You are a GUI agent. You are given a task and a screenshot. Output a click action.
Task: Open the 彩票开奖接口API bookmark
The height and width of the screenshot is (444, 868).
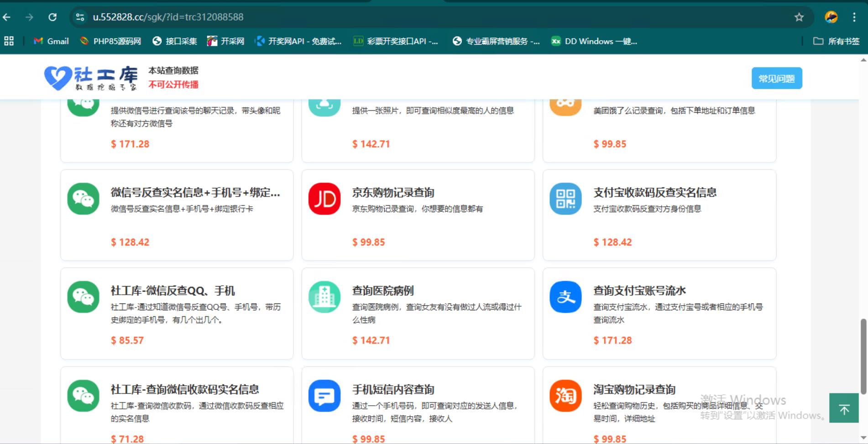[395, 41]
